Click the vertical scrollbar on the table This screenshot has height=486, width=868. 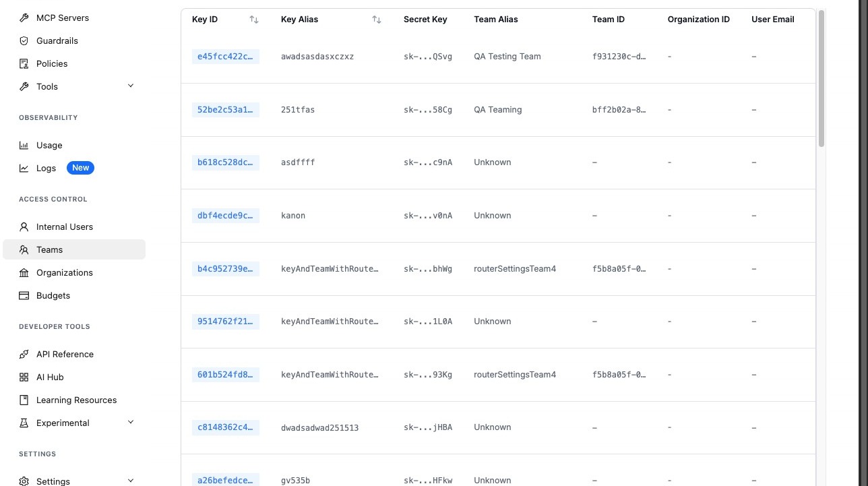[x=821, y=78]
